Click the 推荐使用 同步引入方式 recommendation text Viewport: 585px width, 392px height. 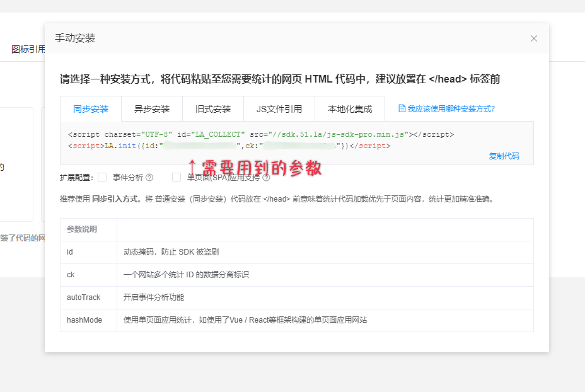coord(277,199)
